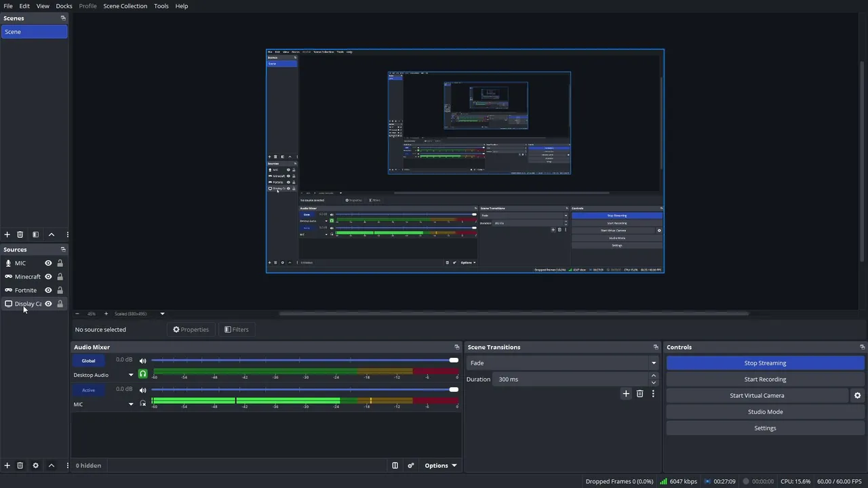Open transition properties three-dot menu

coord(653,394)
